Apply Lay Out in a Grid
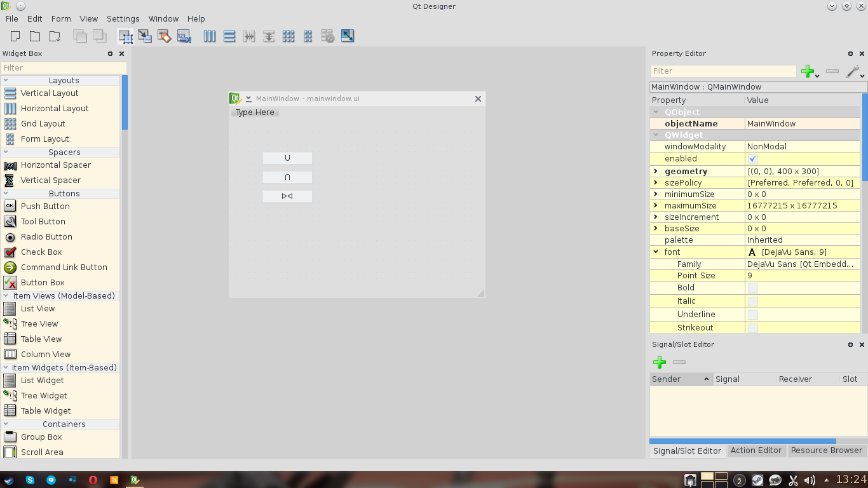868x488 pixels. click(288, 36)
